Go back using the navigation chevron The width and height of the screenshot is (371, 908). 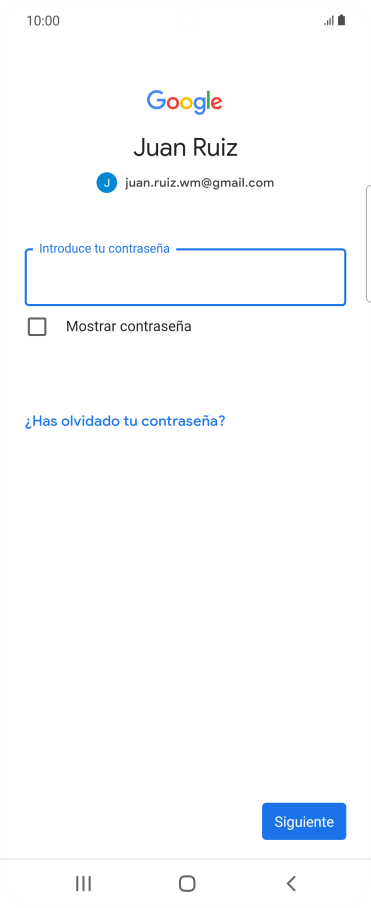click(291, 883)
